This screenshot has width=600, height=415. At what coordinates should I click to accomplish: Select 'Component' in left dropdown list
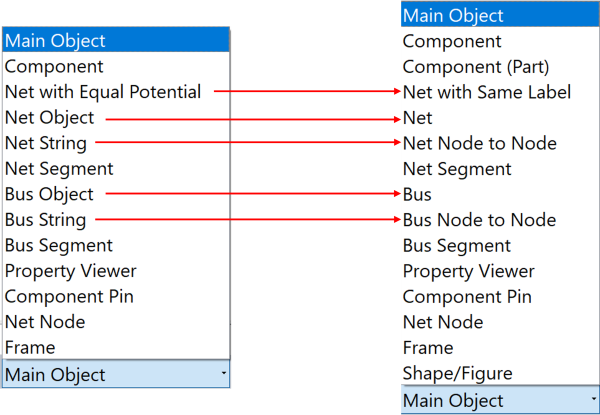pyautogui.click(x=54, y=67)
